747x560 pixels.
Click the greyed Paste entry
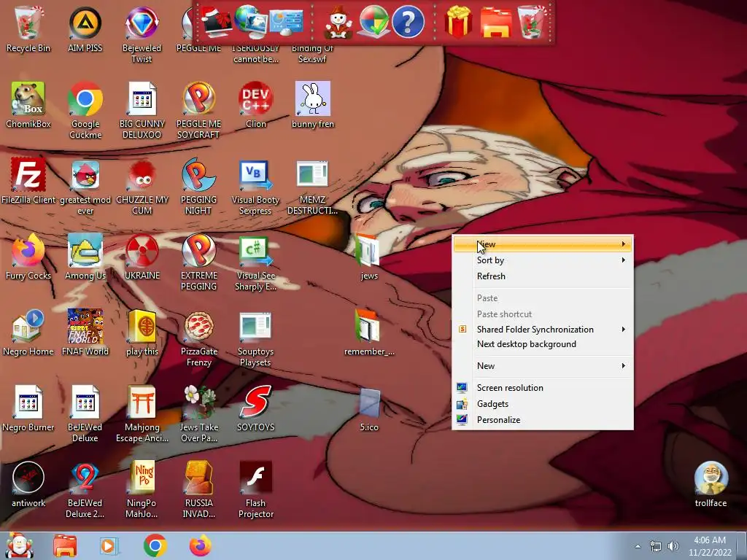tap(543, 298)
